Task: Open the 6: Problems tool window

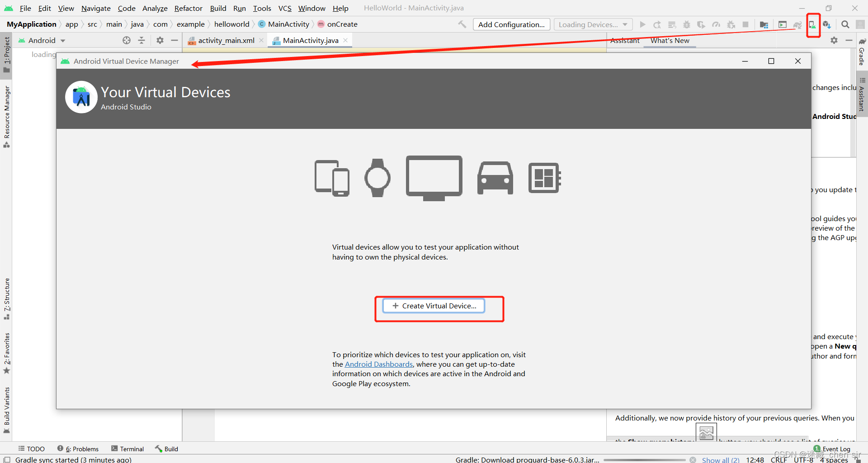Action: click(78, 449)
